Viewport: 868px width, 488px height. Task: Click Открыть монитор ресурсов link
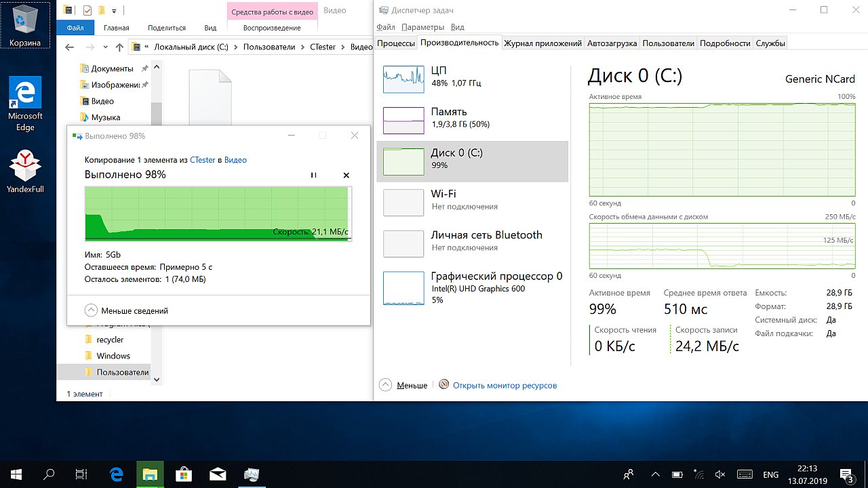(x=504, y=385)
